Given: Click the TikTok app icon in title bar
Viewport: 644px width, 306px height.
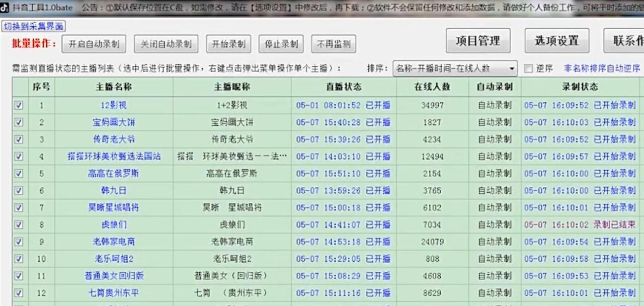Looking at the screenshot, I should [5, 7].
